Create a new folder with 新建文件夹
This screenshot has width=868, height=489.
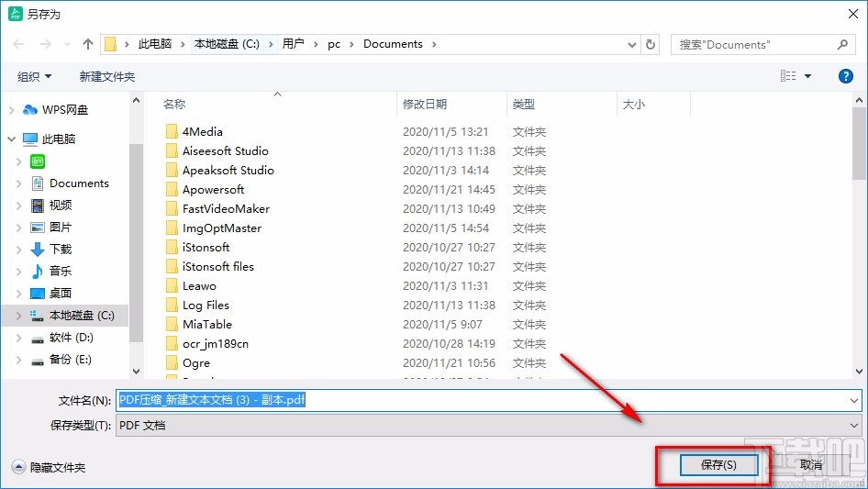[106, 76]
